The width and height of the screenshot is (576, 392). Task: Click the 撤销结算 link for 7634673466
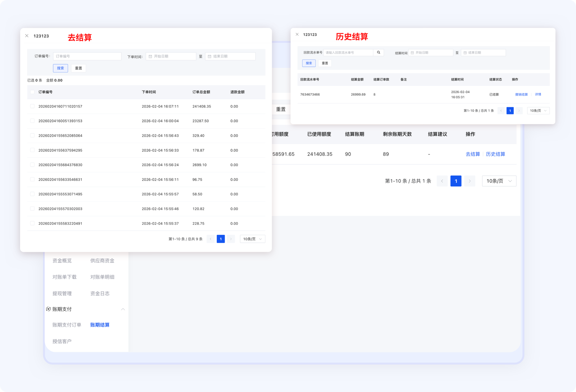521,95
